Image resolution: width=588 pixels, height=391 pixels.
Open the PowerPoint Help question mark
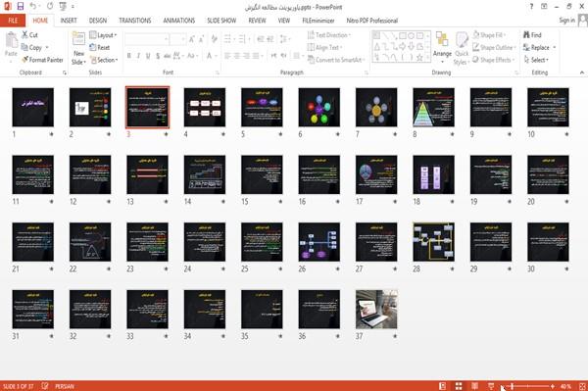pos(531,7)
